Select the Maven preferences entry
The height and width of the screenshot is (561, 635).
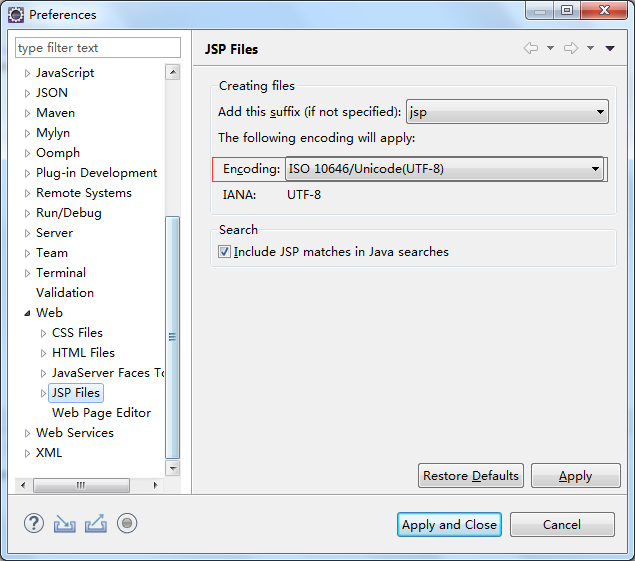click(x=55, y=113)
